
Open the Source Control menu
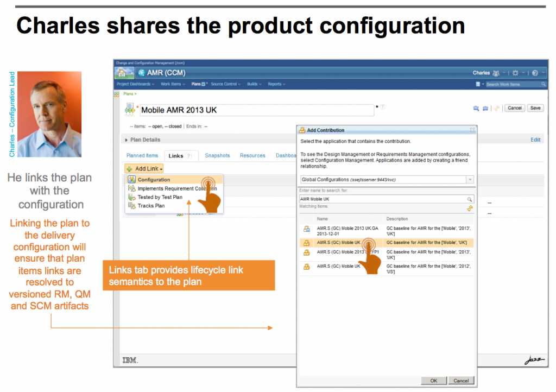[225, 84]
